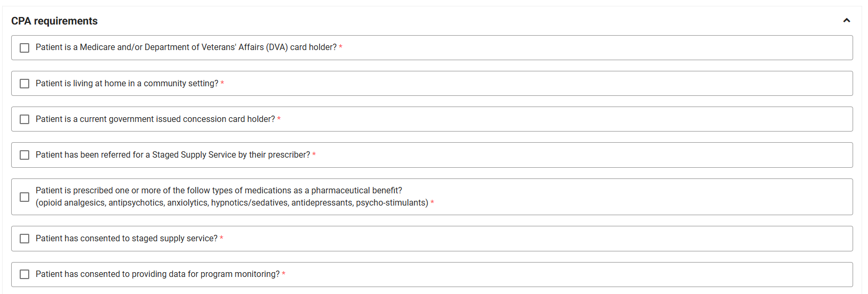The width and height of the screenshot is (868, 294).
Task: Click the Medicare and/or DVA card holder label text
Action: (186, 47)
